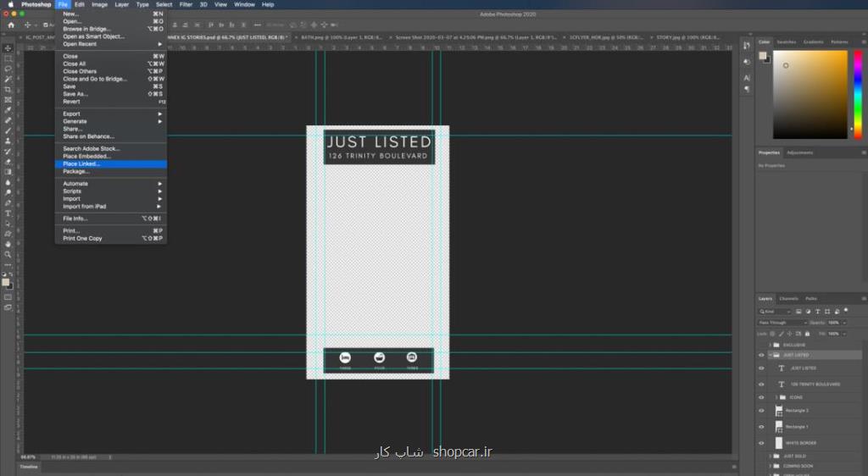The width and height of the screenshot is (868, 476).
Task: Hide the ICONS group layer
Action: point(761,397)
